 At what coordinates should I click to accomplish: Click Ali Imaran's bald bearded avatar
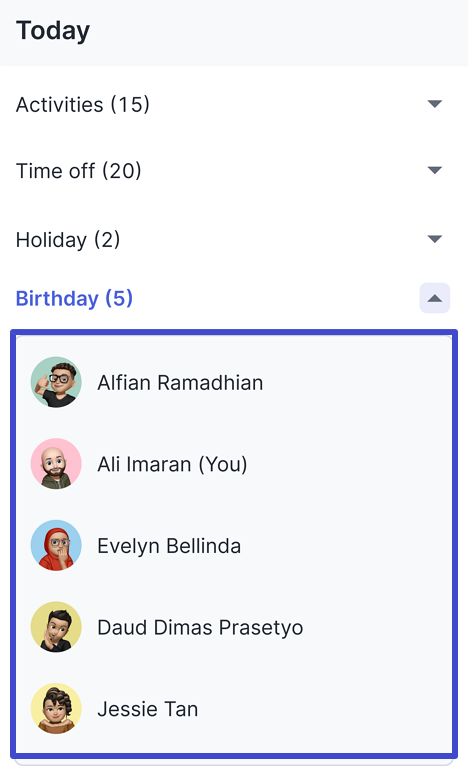(x=56, y=464)
